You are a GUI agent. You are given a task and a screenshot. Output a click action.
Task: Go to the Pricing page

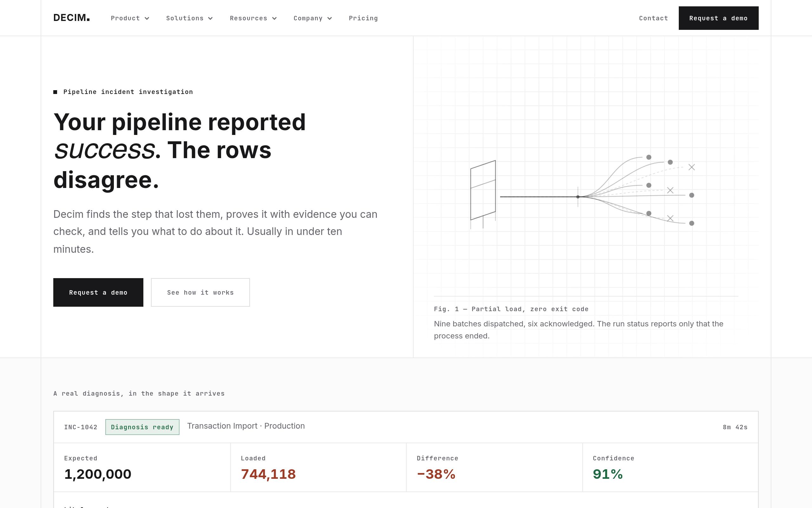pyautogui.click(x=363, y=18)
